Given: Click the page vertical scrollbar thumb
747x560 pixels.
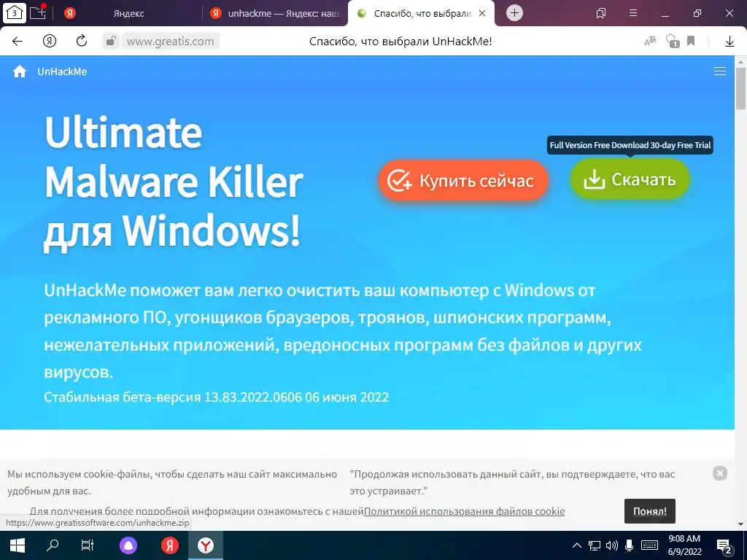Looking at the screenshot, I should point(741,88).
